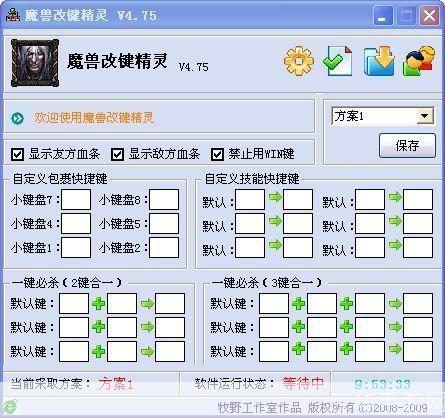
Task: Click the 小键盘7 key input box
Action: pos(76,199)
